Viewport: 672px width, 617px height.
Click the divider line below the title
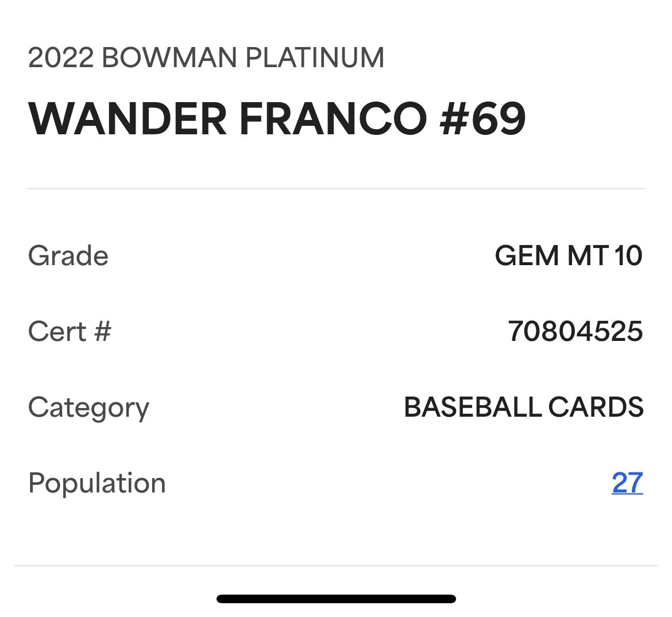tap(336, 188)
